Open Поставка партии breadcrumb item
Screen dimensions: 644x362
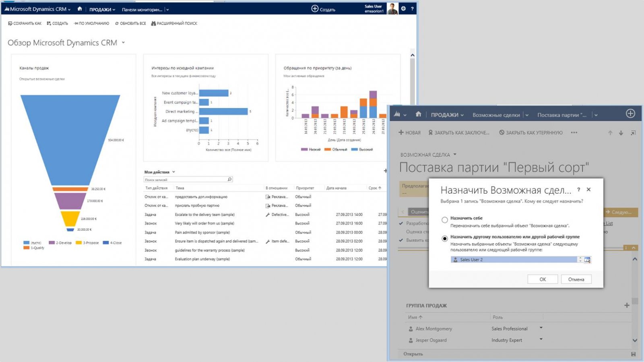click(562, 115)
